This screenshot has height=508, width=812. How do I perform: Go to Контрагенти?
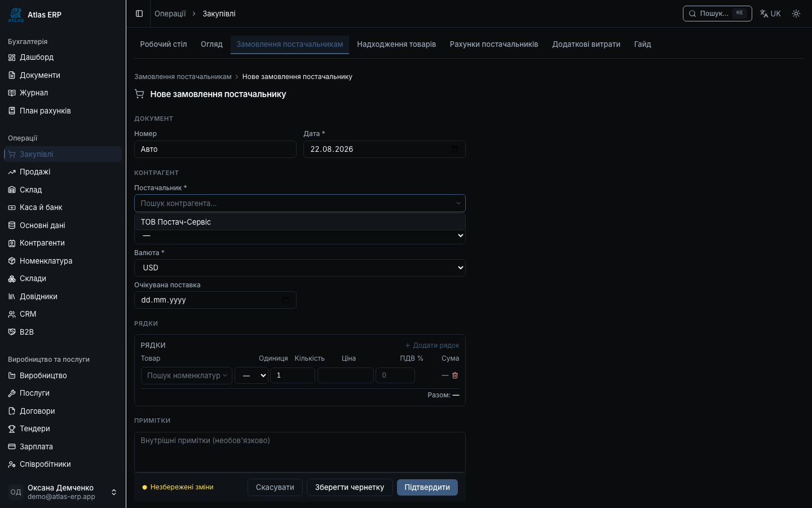63,243
